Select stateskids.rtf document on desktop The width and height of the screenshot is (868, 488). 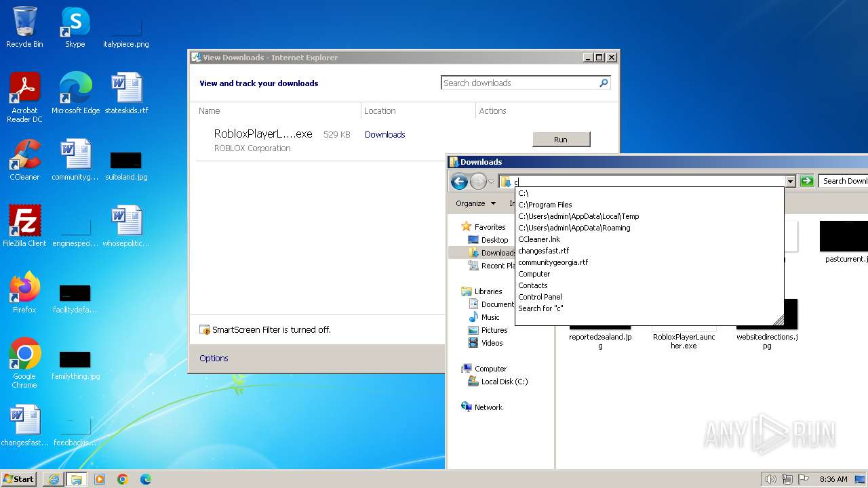point(126,94)
